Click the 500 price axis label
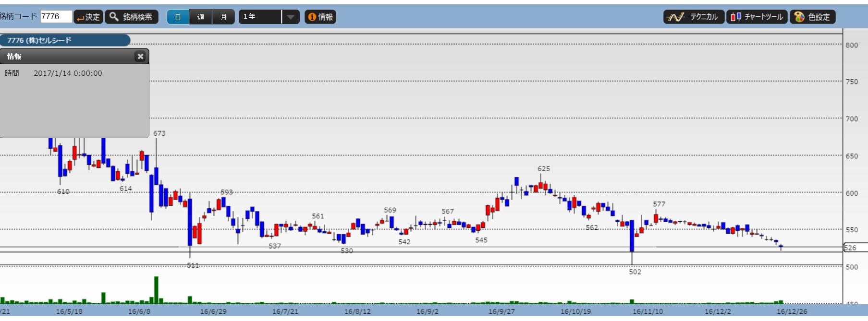 (852, 267)
